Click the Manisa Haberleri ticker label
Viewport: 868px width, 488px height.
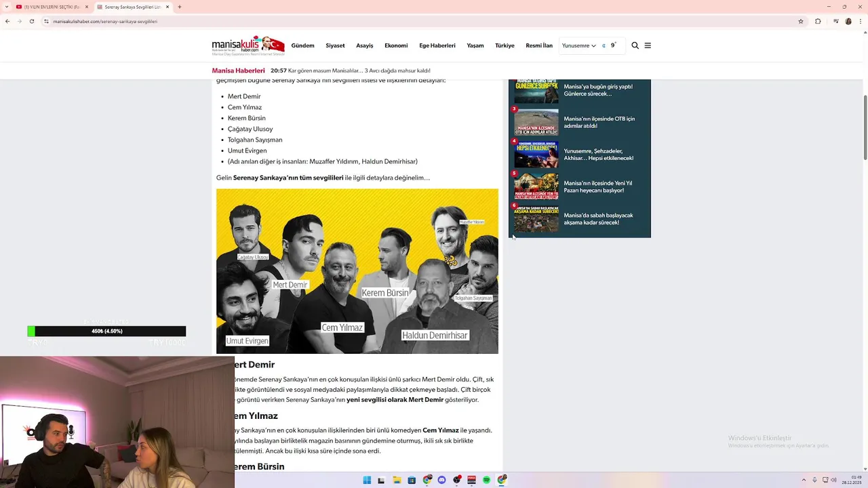point(238,70)
